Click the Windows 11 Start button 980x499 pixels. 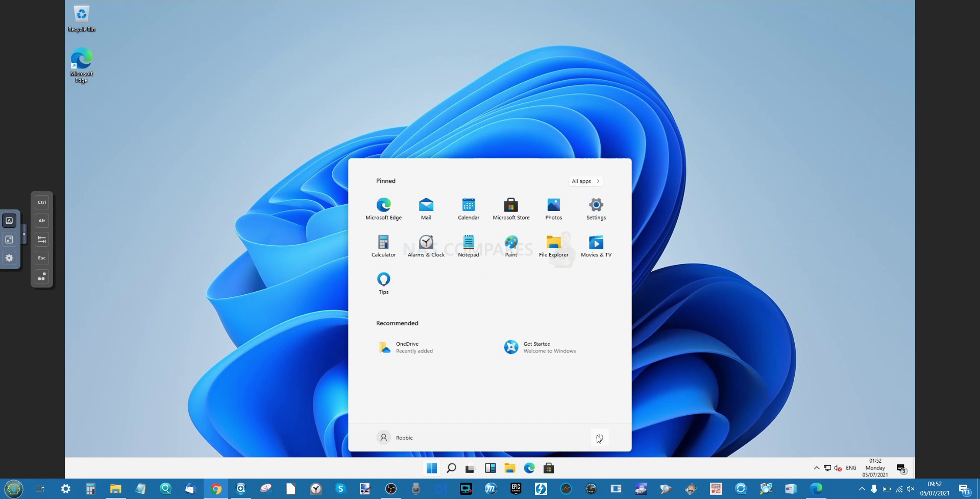point(431,468)
